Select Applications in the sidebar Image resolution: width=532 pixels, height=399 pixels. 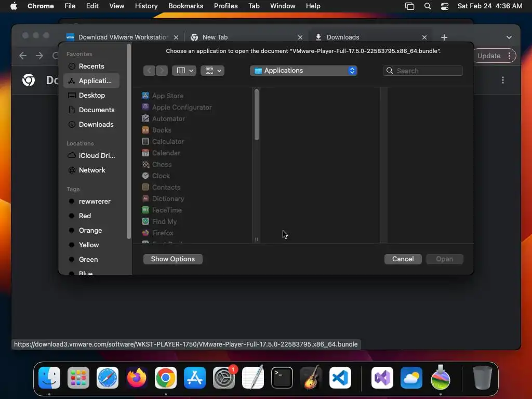coord(91,81)
